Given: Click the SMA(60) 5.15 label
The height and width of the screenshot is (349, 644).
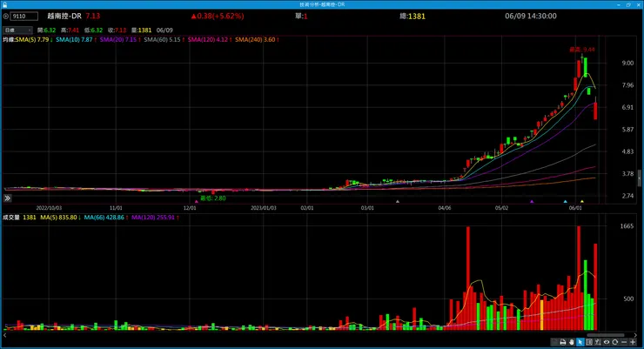Looking at the screenshot, I should tap(164, 40).
